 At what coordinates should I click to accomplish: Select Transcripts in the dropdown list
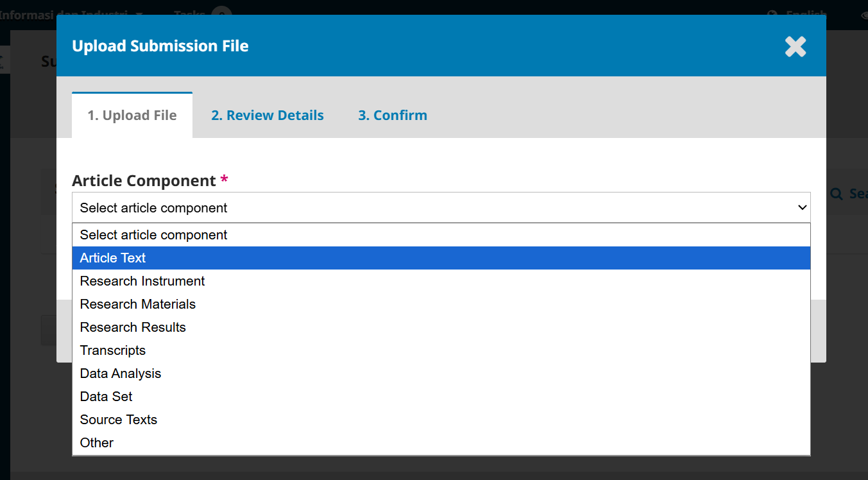(x=113, y=350)
